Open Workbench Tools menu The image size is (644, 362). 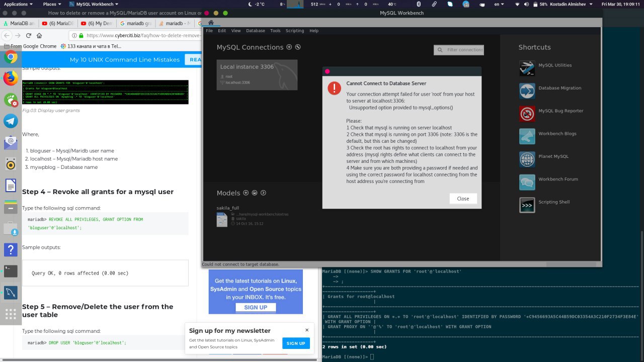[x=275, y=31]
